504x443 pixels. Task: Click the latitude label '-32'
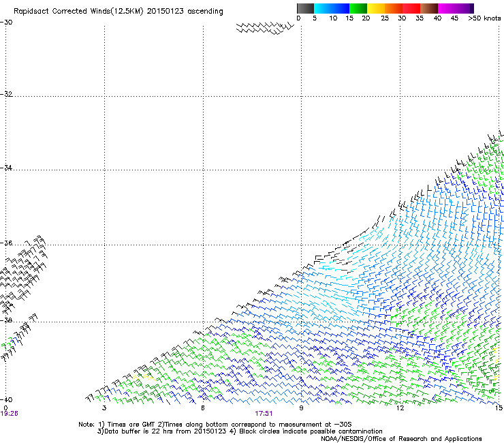[x=6, y=94]
